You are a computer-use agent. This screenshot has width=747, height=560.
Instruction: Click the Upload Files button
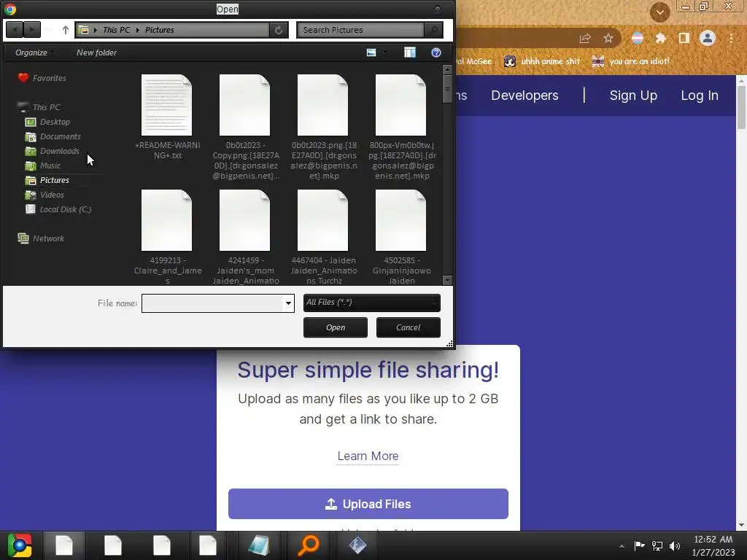(x=368, y=504)
